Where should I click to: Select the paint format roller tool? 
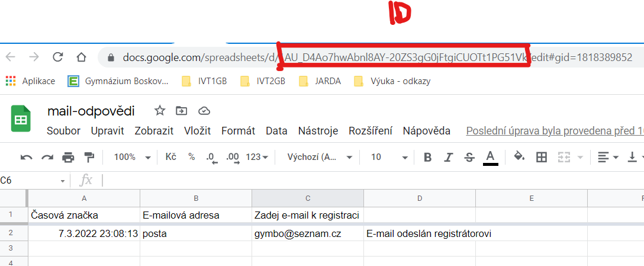click(x=89, y=157)
